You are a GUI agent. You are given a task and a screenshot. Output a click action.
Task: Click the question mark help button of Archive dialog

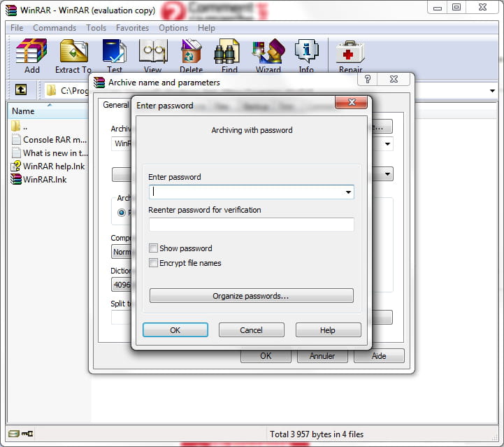368,79
